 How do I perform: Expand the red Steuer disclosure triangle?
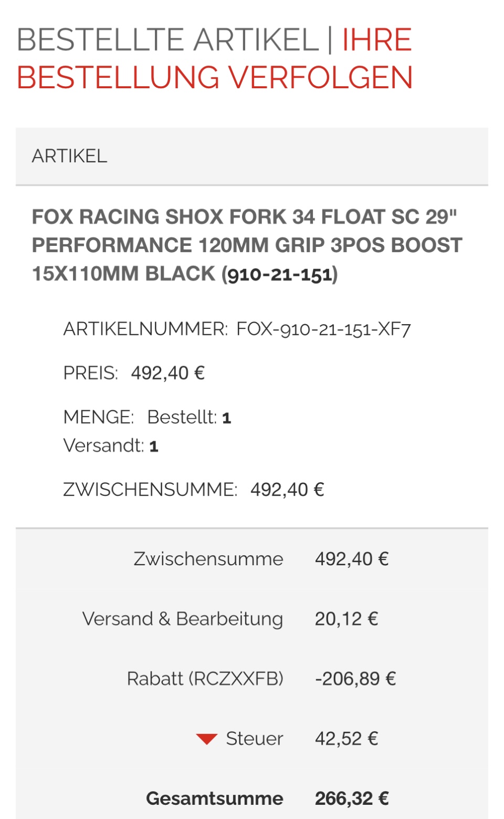[x=206, y=739]
